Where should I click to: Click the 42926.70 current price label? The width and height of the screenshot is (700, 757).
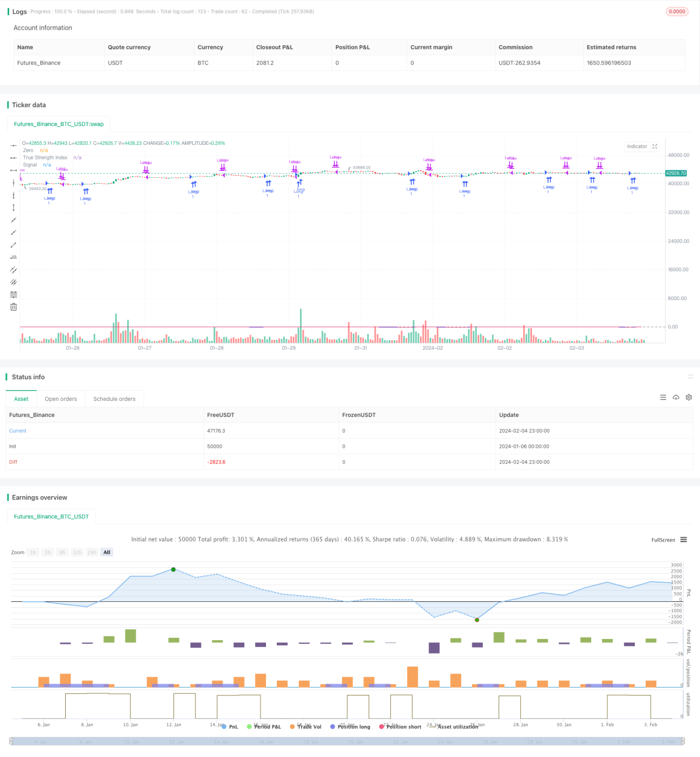point(676,173)
